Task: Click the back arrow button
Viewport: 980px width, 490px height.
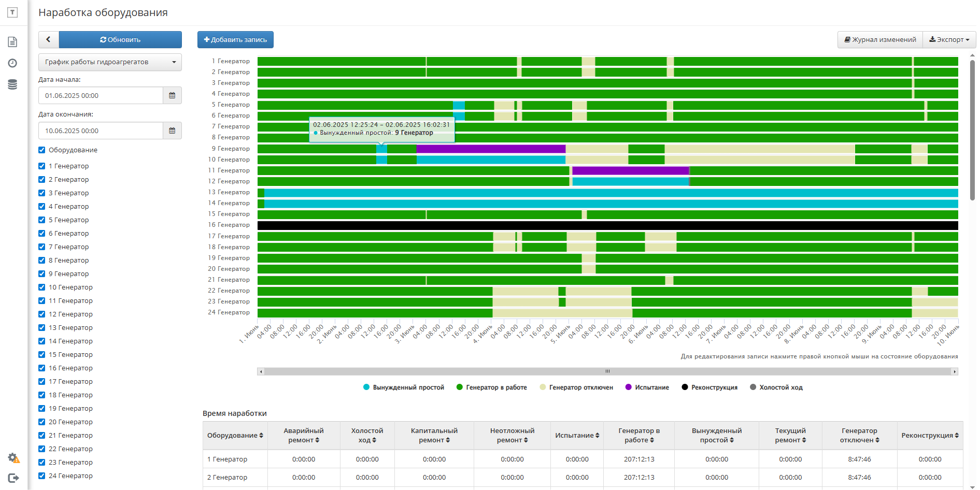Action: click(x=49, y=39)
